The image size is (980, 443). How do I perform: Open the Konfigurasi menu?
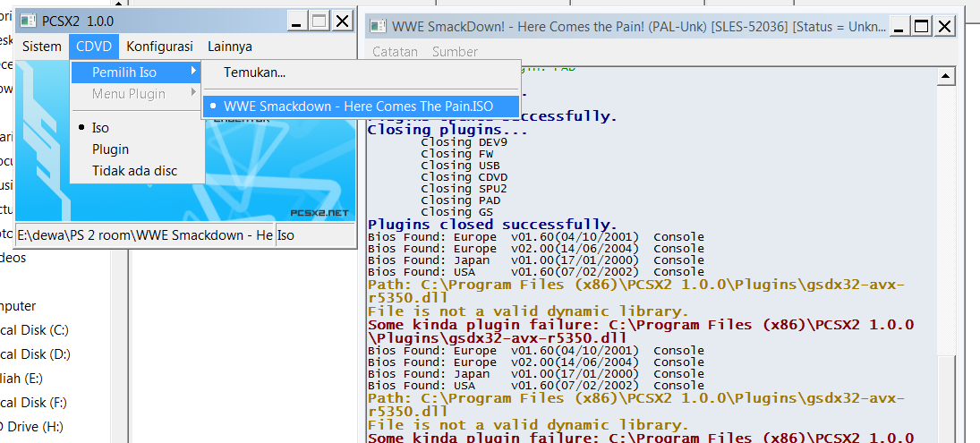pyautogui.click(x=159, y=47)
